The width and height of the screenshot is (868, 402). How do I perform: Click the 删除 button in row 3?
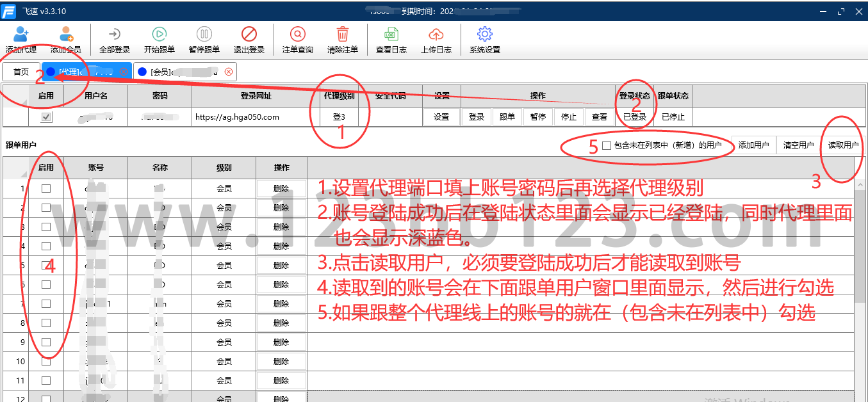281,227
